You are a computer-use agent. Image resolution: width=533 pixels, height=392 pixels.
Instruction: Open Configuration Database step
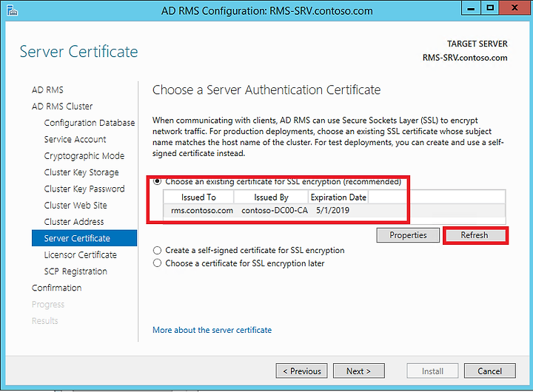click(x=90, y=123)
